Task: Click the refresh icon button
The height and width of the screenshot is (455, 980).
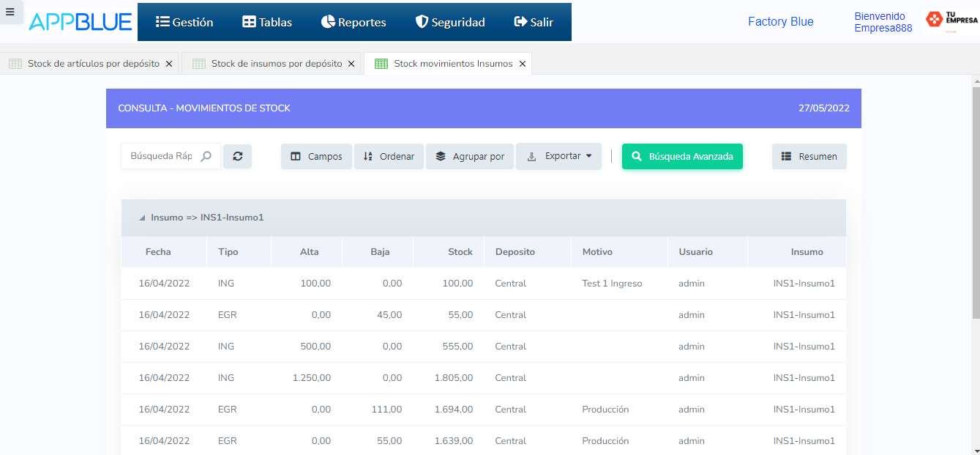Action: (x=238, y=156)
